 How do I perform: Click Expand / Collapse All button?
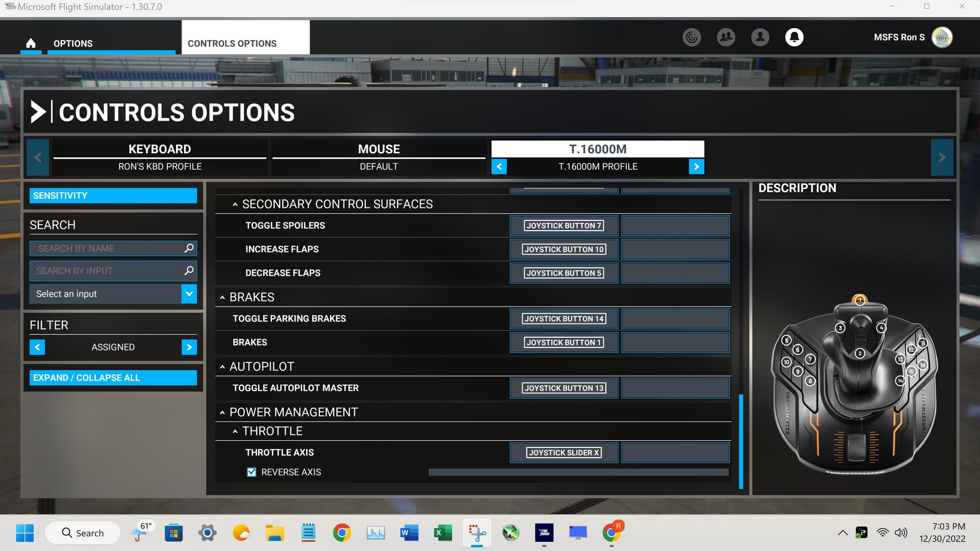tap(113, 378)
